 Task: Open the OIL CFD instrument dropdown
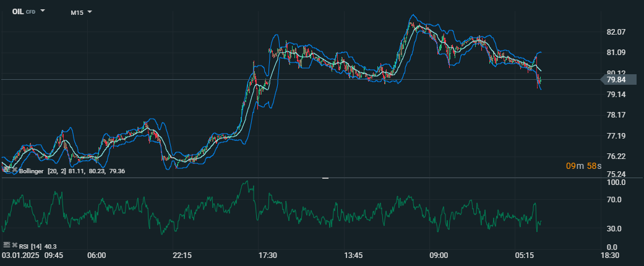coord(28,11)
